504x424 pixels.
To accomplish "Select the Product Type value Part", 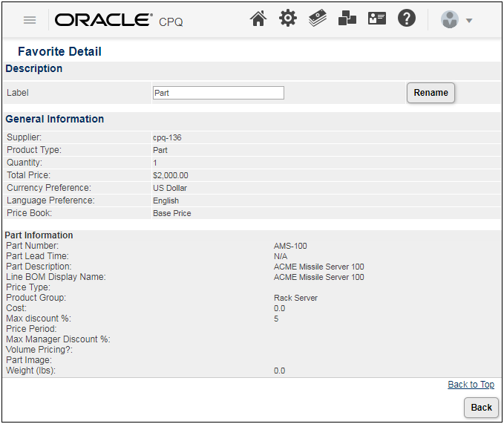I will 160,150.
